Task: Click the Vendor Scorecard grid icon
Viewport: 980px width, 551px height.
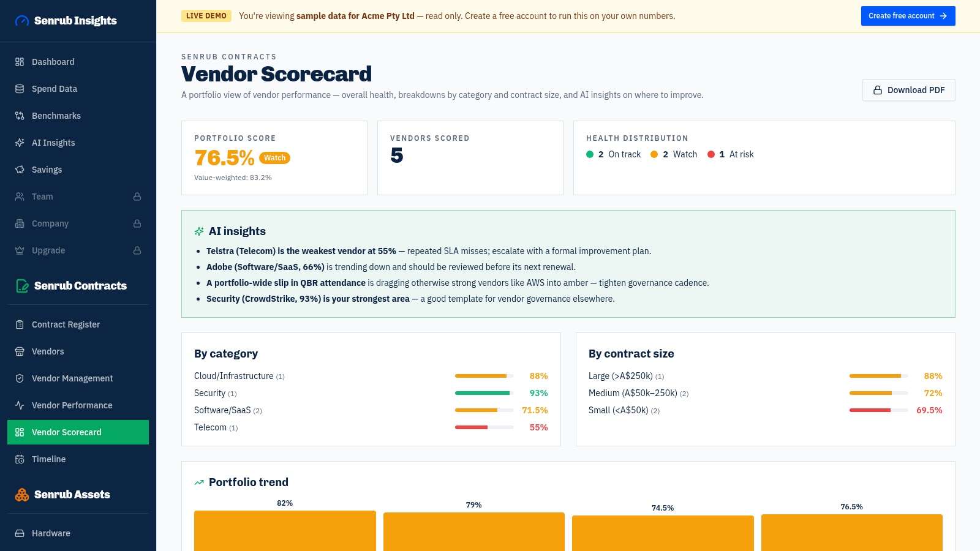Action: pos(20,432)
